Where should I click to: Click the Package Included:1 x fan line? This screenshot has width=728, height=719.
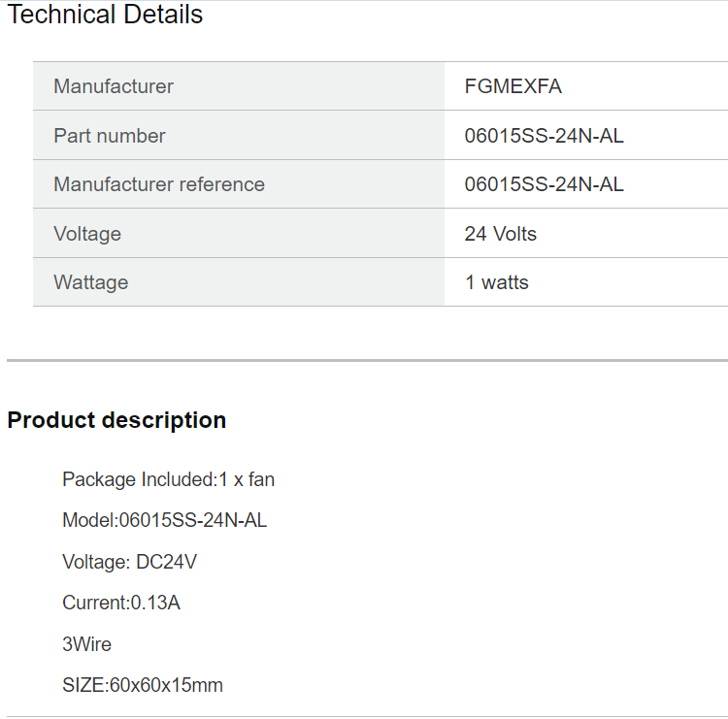[169, 479]
